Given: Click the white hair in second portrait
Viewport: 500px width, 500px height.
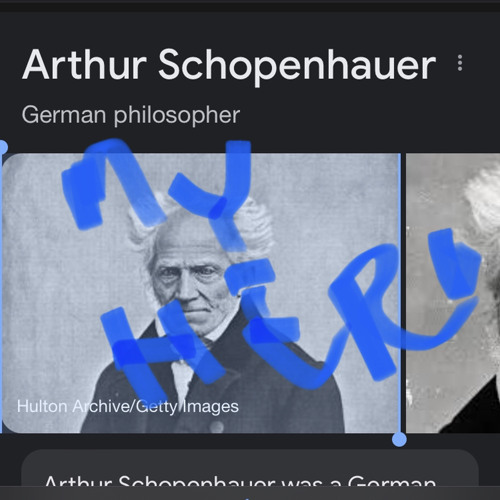Looking at the screenshot, I should pos(483,200).
